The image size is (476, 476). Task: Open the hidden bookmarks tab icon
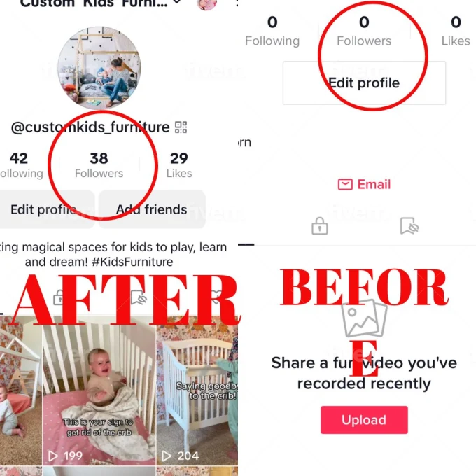pyautogui.click(x=409, y=226)
